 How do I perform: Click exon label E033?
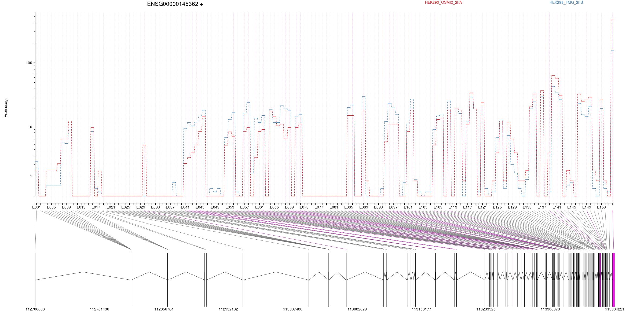[155, 207]
